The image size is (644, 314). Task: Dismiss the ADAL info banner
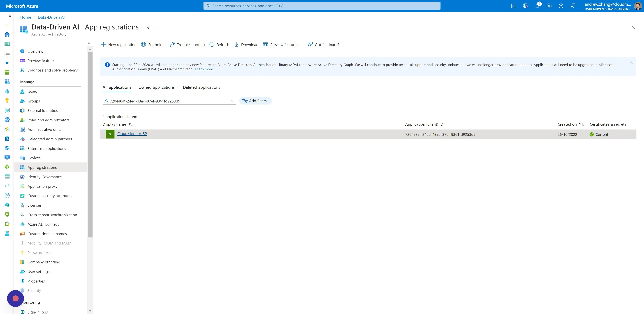631,62
